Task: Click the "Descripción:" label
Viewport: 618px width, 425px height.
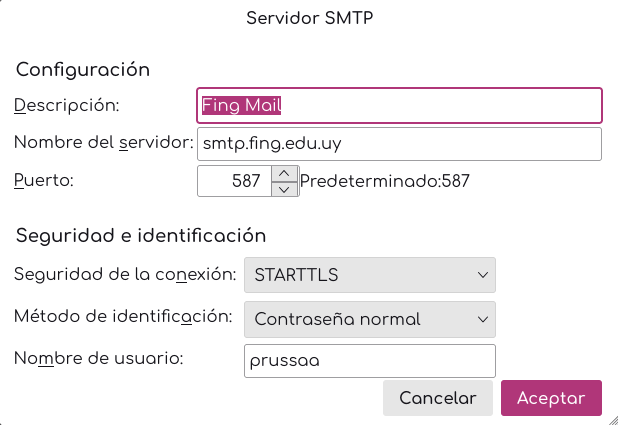Action: 67,104
